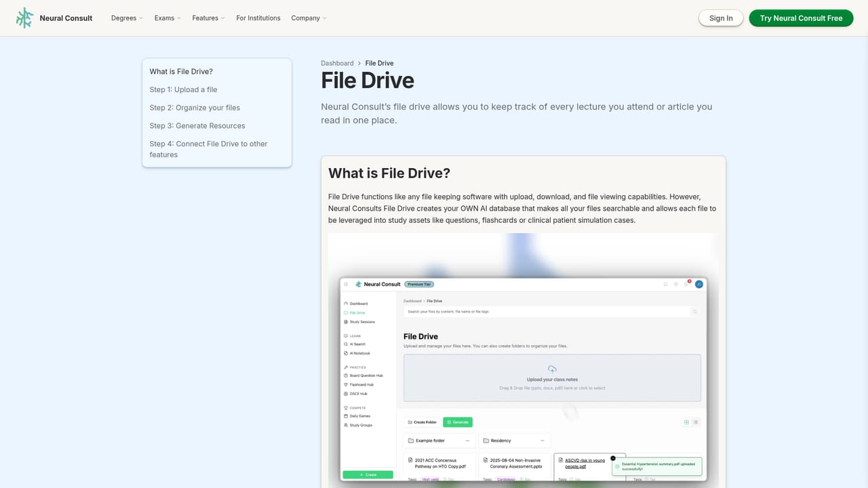Viewport: 868px width, 488px height.
Task: Open the Company dropdown menu
Action: point(309,18)
